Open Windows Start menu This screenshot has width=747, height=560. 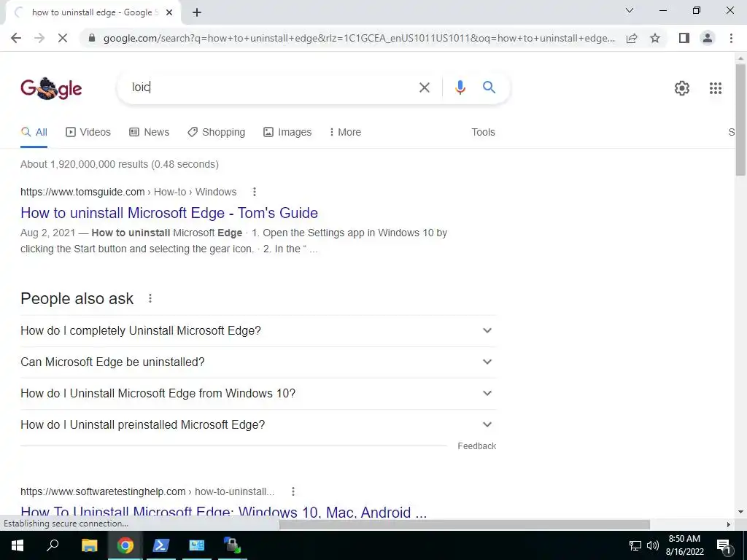[x=18, y=545]
